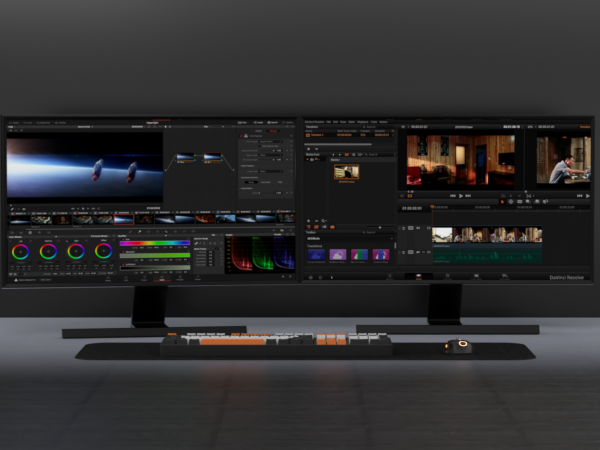
Task: Open the source viewer zoom dropdown
Action: [404, 127]
